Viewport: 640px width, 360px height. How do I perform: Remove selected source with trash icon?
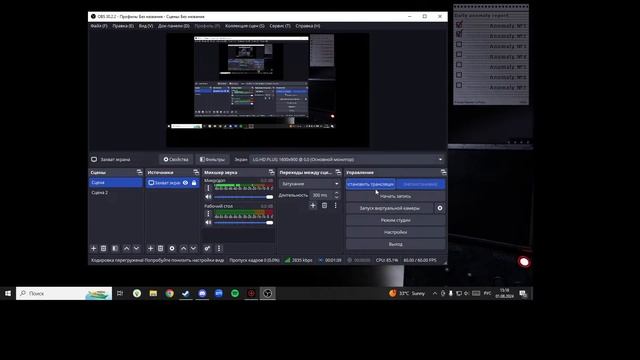161,248
